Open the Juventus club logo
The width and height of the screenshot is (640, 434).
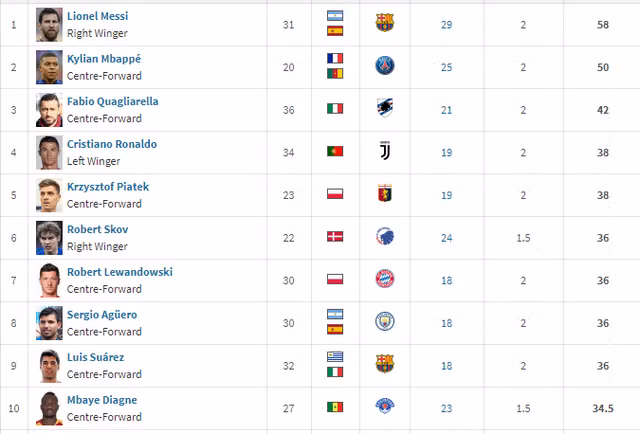coord(385,152)
